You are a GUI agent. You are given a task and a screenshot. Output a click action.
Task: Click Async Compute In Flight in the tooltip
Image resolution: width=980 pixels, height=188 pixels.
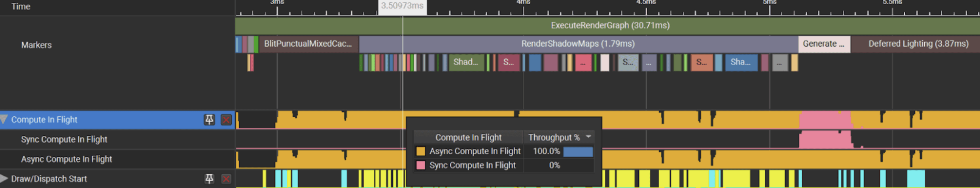(475, 151)
